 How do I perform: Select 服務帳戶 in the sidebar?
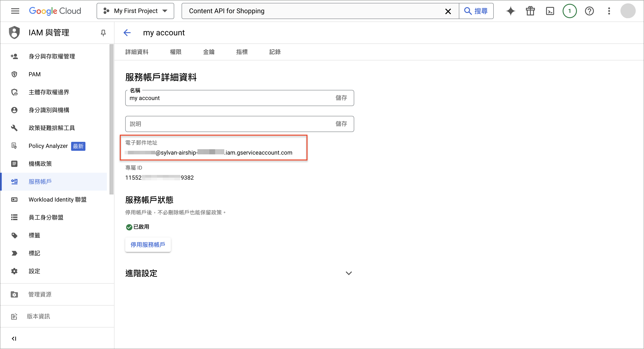[54, 182]
